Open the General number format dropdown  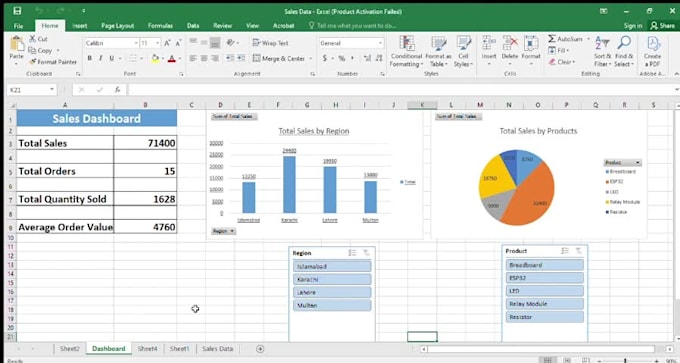(380, 43)
